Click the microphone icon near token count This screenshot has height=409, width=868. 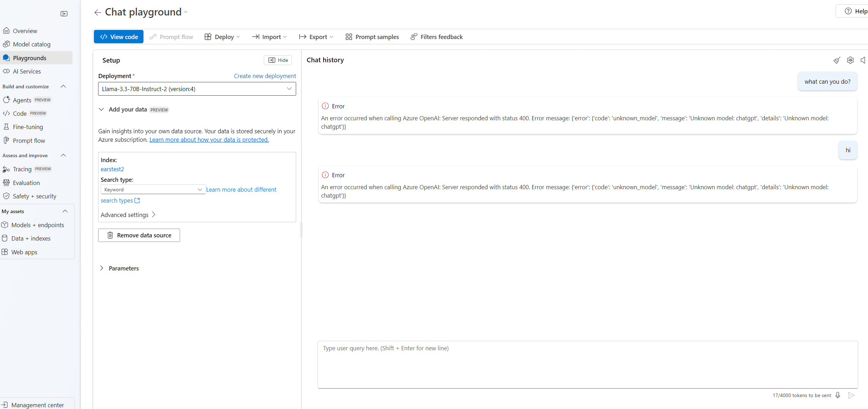(x=838, y=395)
